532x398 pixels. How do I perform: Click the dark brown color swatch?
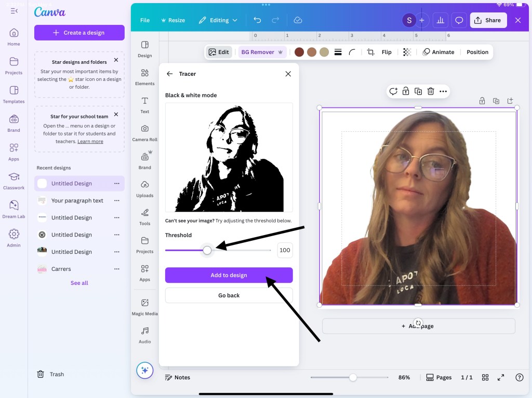tap(299, 52)
